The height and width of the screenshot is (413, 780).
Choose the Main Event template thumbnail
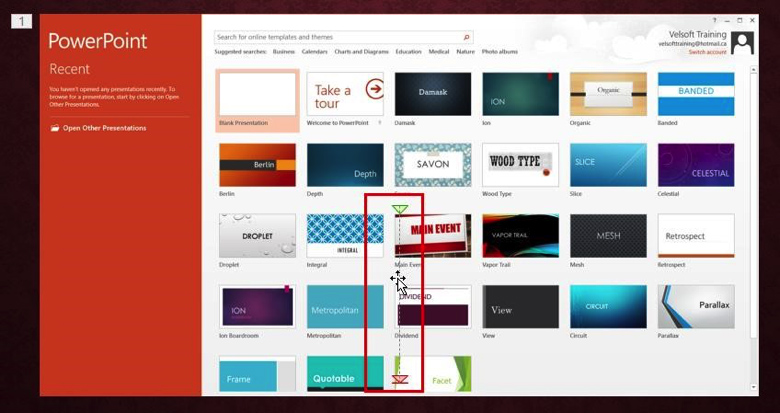(433, 236)
